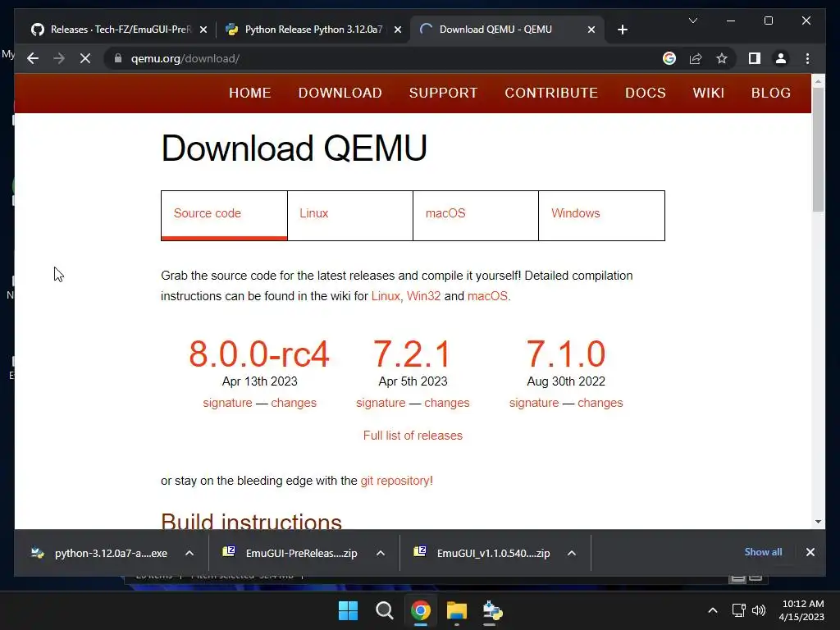The image size is (840, 630).
Task: Select the macOS download tab
Action: (476, 216)
